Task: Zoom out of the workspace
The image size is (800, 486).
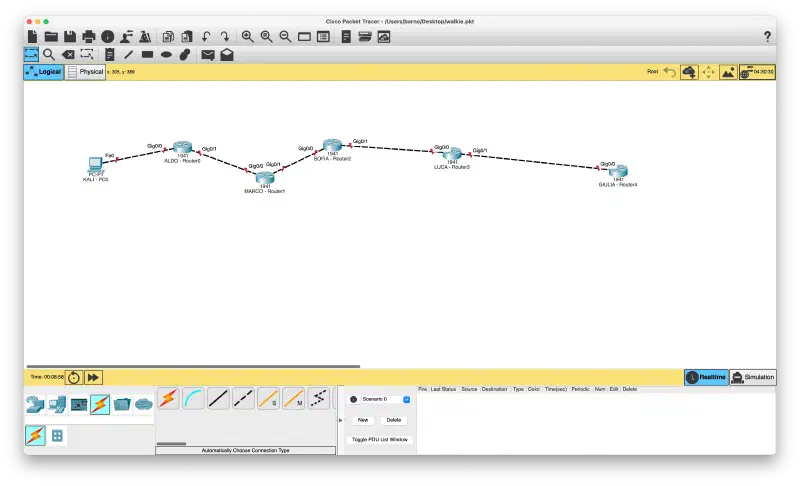Action: click(x=285, y=36)
